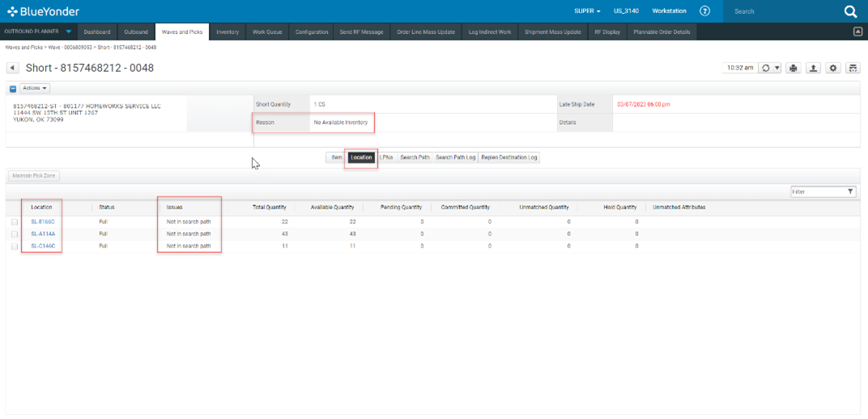Viewport: 868px width, 419px height.
Task: Click the printer icon
Action: [794, 68]
